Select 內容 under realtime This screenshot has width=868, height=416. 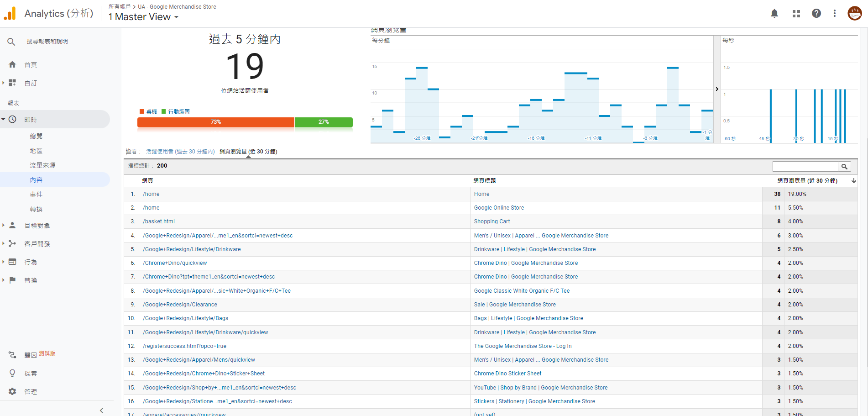pyautogui.click(x=36, y=180)
